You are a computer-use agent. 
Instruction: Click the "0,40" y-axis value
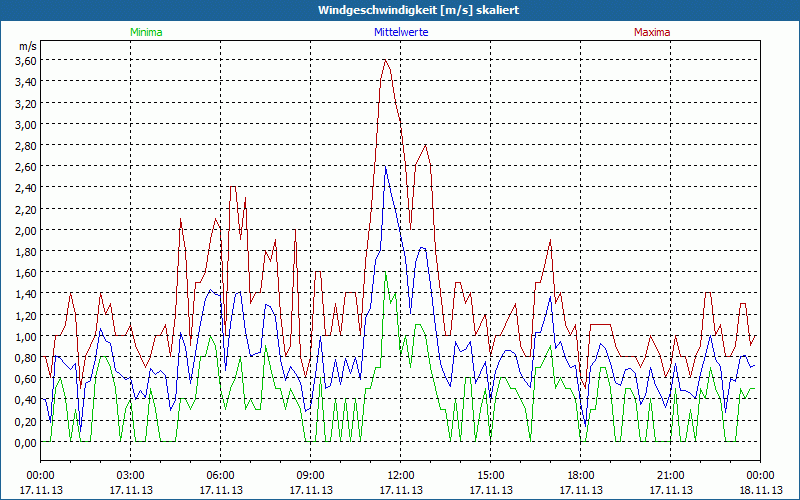point(26,400)
